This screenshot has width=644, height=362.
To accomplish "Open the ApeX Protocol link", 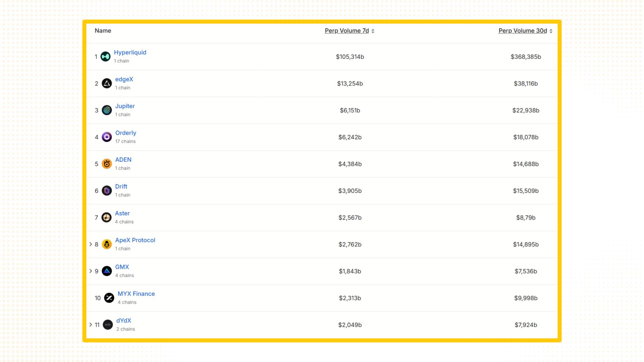I will tap(135, 240).
